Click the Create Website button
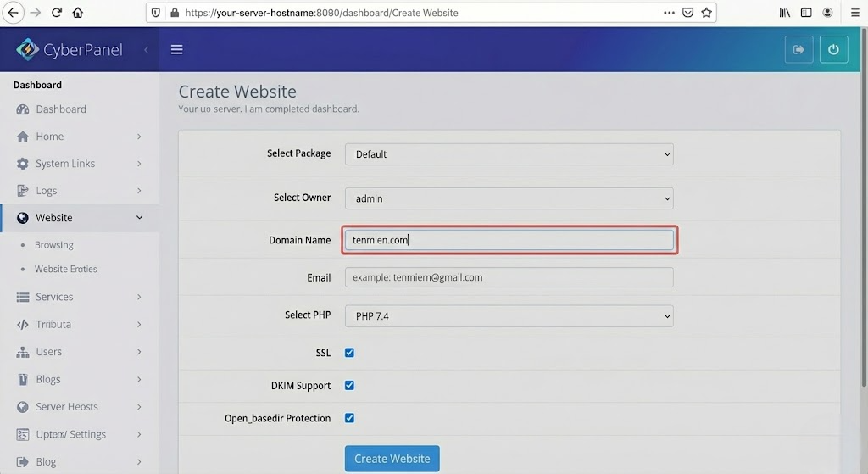The height and width of the screenshot is (474, 868). pos(392,459)
